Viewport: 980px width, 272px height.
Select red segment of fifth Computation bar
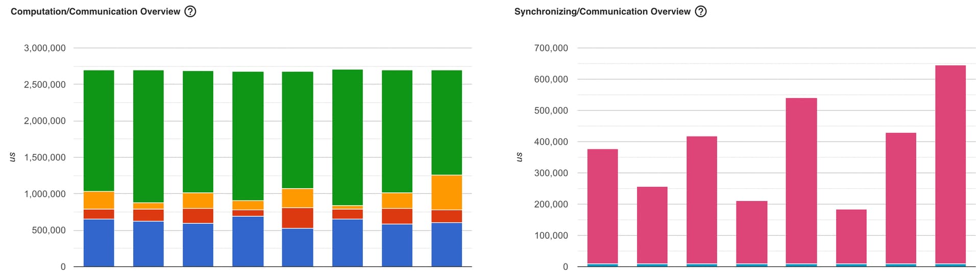(x=298, y=218)
